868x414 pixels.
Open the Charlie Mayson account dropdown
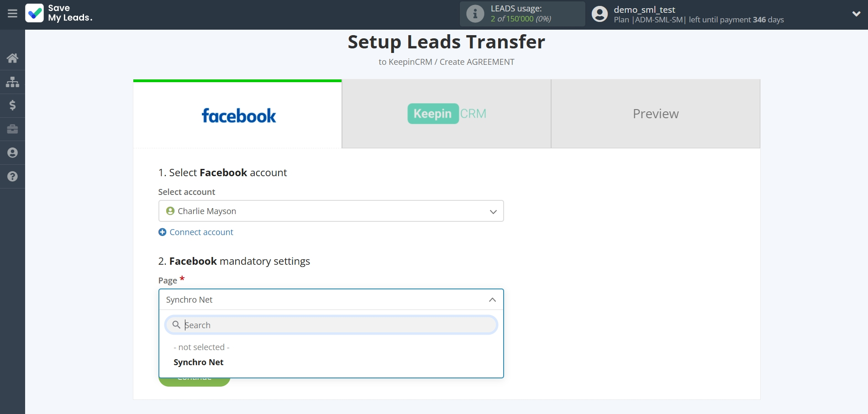click(x=331, y=211)
